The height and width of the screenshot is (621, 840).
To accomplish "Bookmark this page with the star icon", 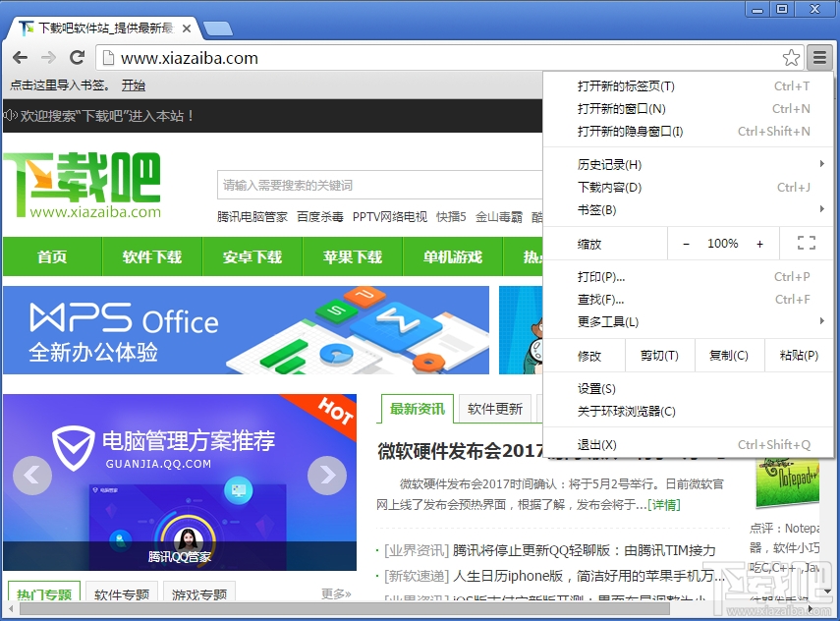I will pos(792,58).
